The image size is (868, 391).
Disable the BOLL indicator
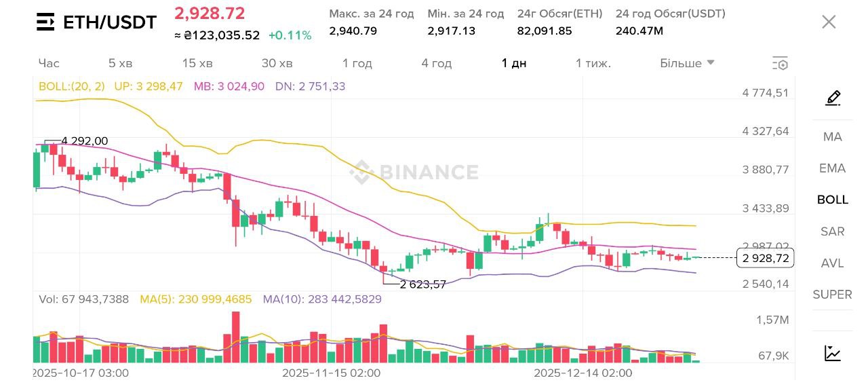click(x=832, y=200)
